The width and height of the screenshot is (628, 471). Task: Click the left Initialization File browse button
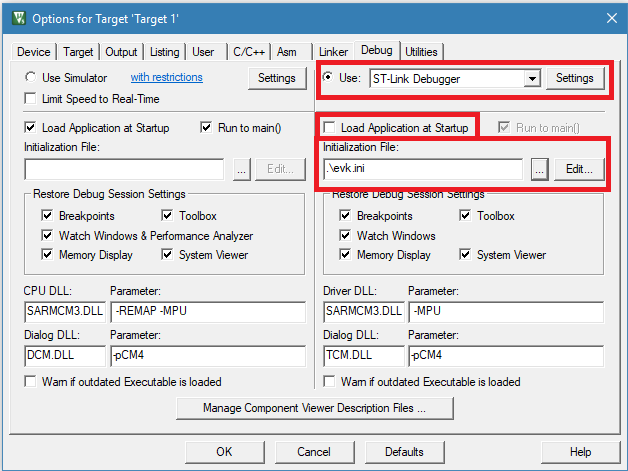point(241,169)
